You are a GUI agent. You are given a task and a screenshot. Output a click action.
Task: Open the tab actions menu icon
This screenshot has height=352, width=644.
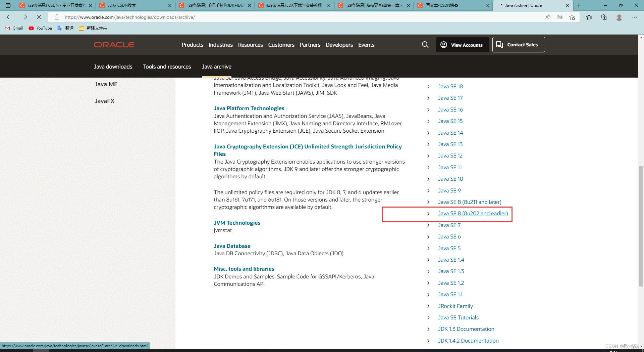(x=8, y=5)
